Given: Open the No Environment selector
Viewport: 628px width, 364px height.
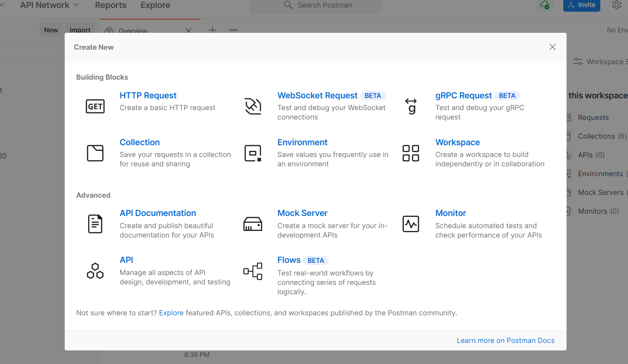Looking at the screenshot, I should (617, 30).
